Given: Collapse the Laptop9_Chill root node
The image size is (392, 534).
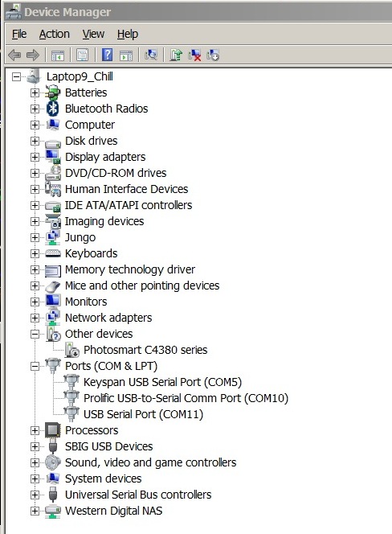Looking at the screenshot, I should 16,76.
